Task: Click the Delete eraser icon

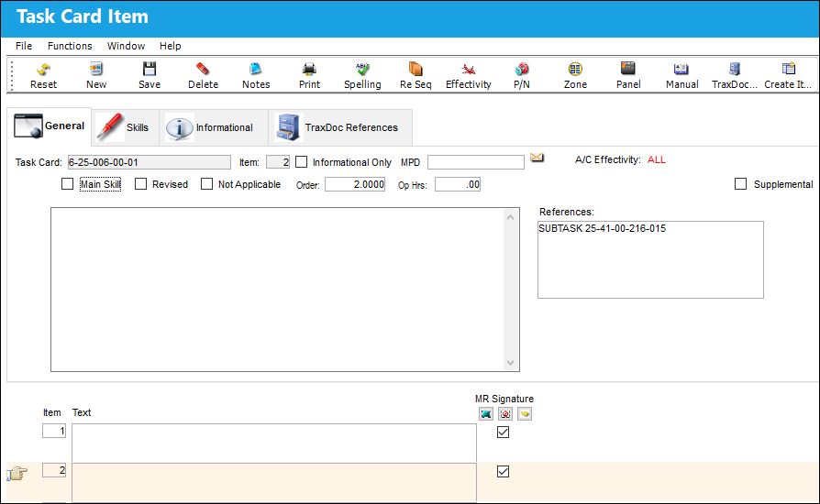Action: pos(203,69)
